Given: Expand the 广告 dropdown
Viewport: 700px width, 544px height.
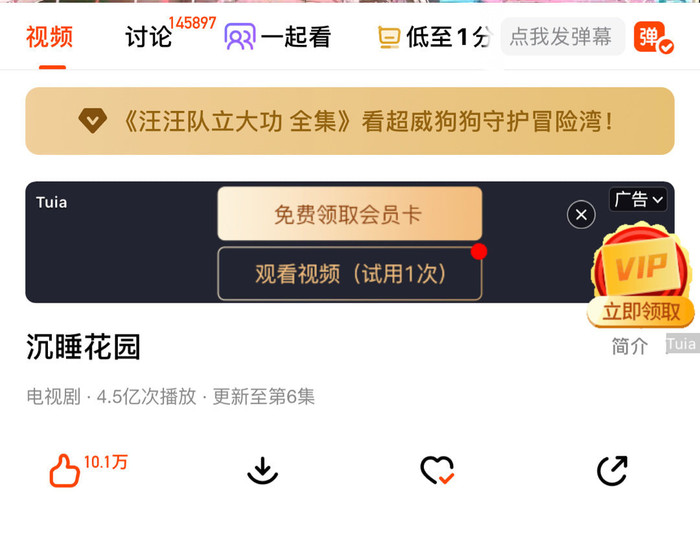Looking at the screenshot, I should click(638, 199).
